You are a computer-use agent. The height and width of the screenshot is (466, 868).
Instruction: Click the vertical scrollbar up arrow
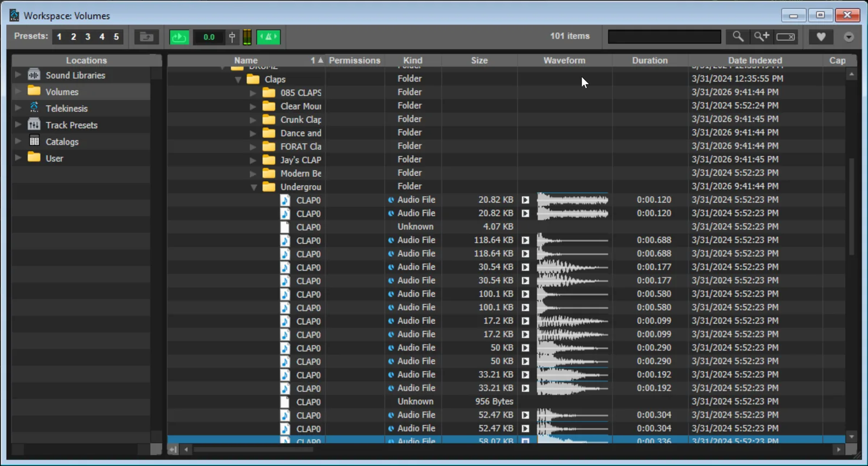point(851,74)
